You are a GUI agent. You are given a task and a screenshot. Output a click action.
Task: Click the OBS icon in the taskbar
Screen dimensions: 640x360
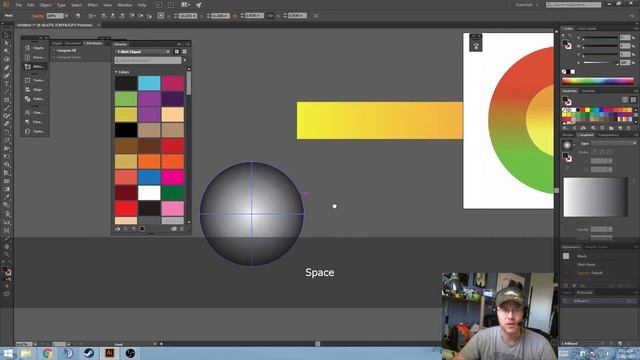130,353
